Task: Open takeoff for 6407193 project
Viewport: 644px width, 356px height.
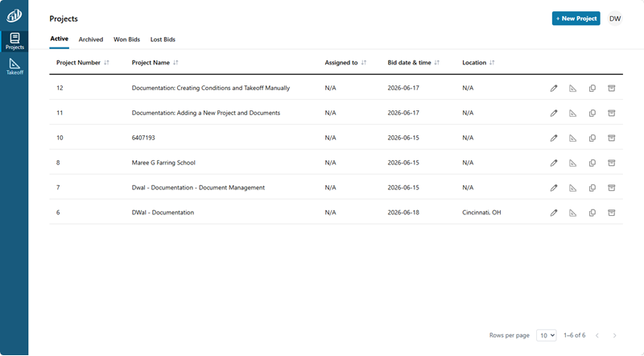Action: pyautogui.click(x=572, y=138)
